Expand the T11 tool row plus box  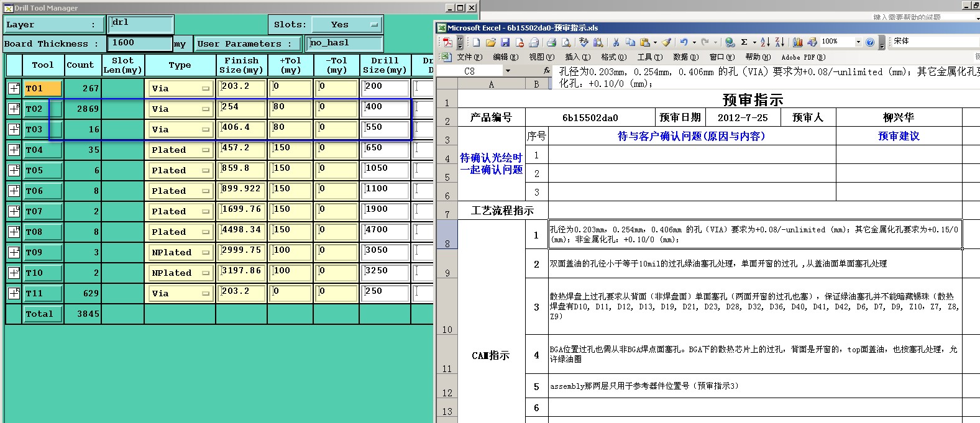[x=14, y=293]
